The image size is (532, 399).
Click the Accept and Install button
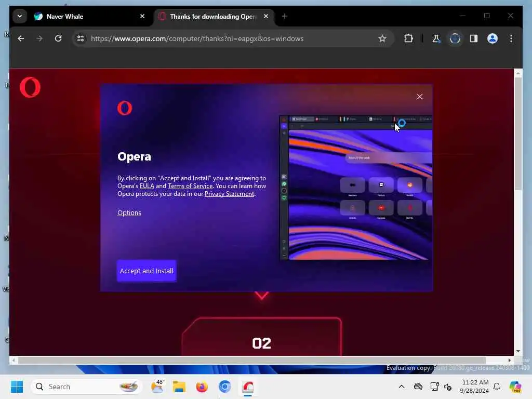click(x=147, y=271)
